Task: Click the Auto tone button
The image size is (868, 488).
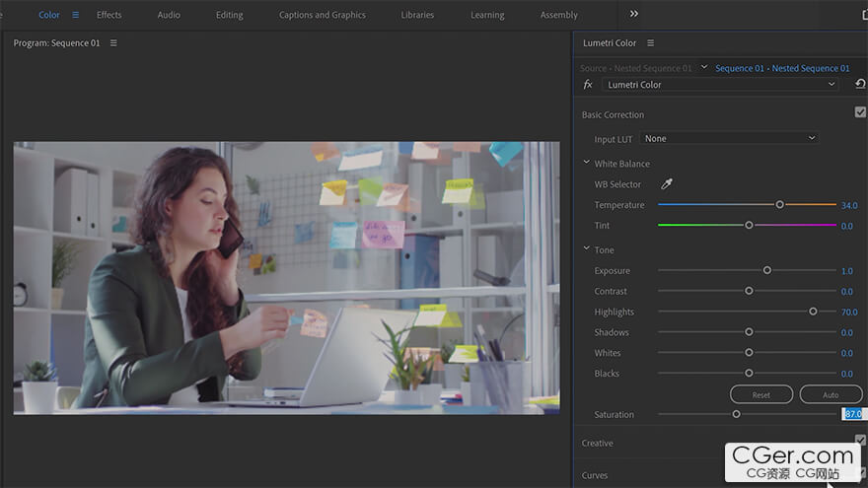Action: click(x=831, y=395)
